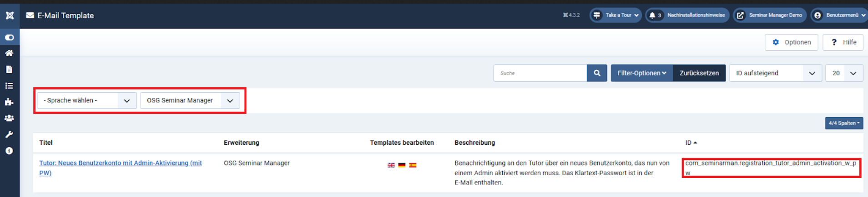Click the Hilfe button
The image size is (868, 197).
843,42
